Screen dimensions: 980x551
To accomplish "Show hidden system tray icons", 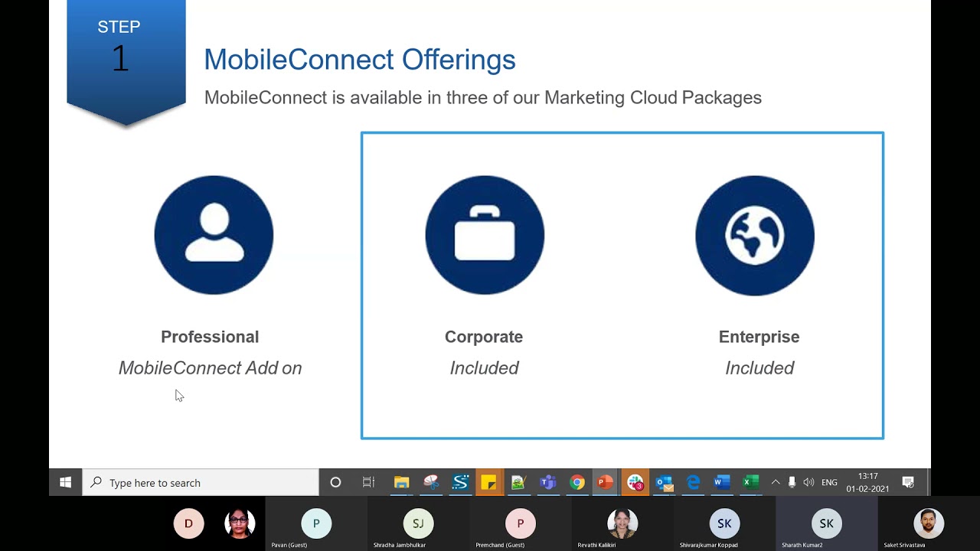I will click(x=776, y=482).
